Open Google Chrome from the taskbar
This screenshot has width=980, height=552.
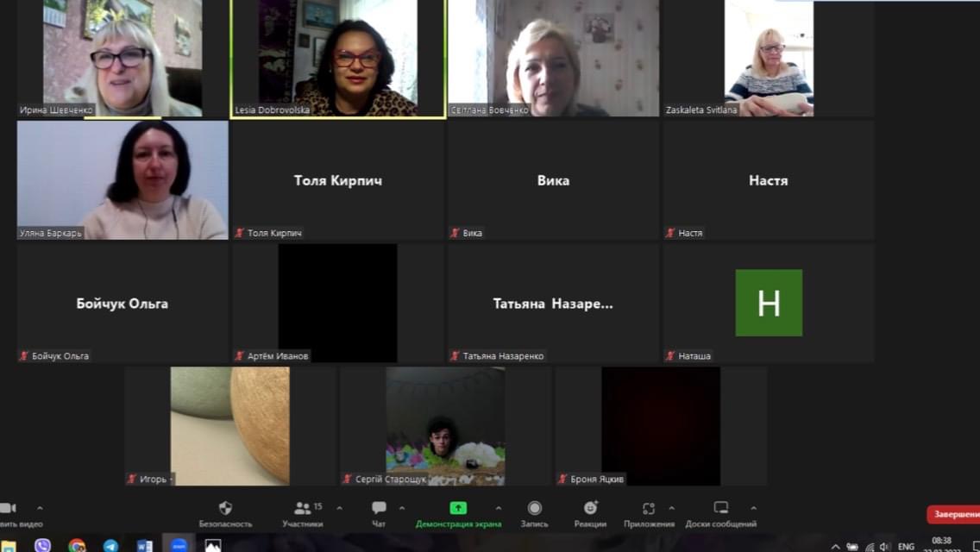click(x=77, y=545)
